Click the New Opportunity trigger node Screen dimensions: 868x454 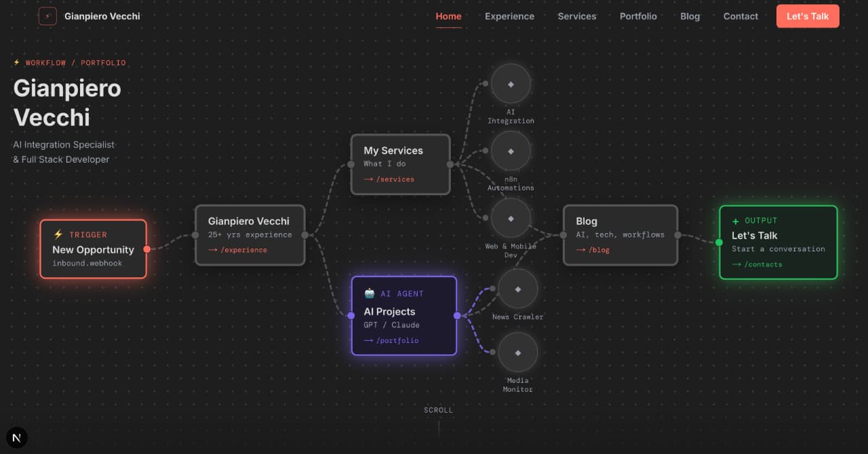94,249
